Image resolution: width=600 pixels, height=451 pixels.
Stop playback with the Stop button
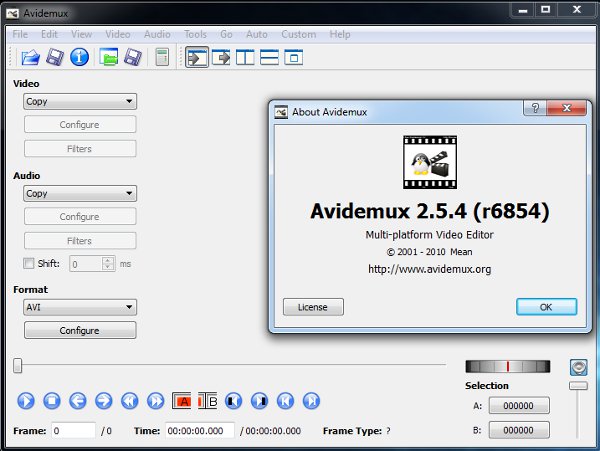click(x=52, y=401)
